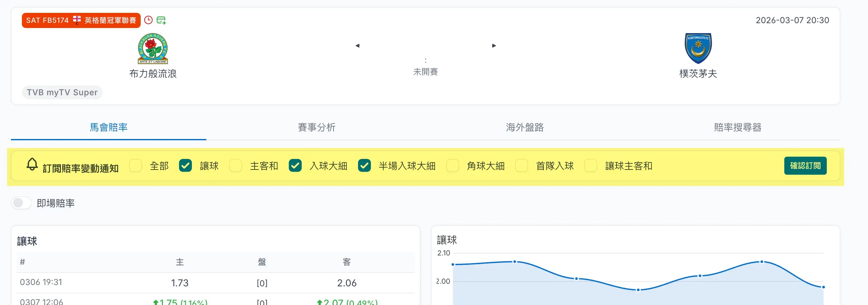Toggle the 即場賠率 switch
The image size is (868, 305).
(x=21, y=203)
